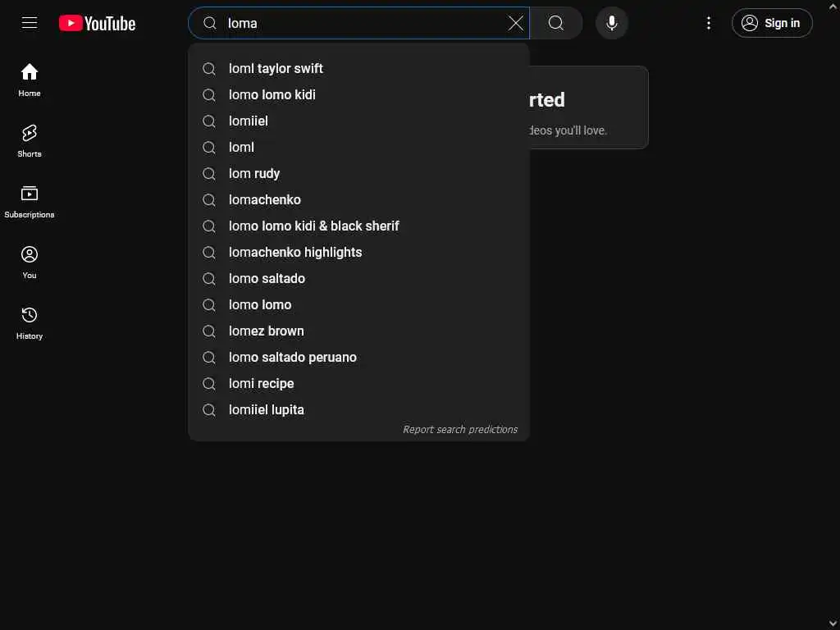The width and height of the screenshot is (840, 630).
Task: Select suggestion 'lomez brown'
Action: coord(359,331)
